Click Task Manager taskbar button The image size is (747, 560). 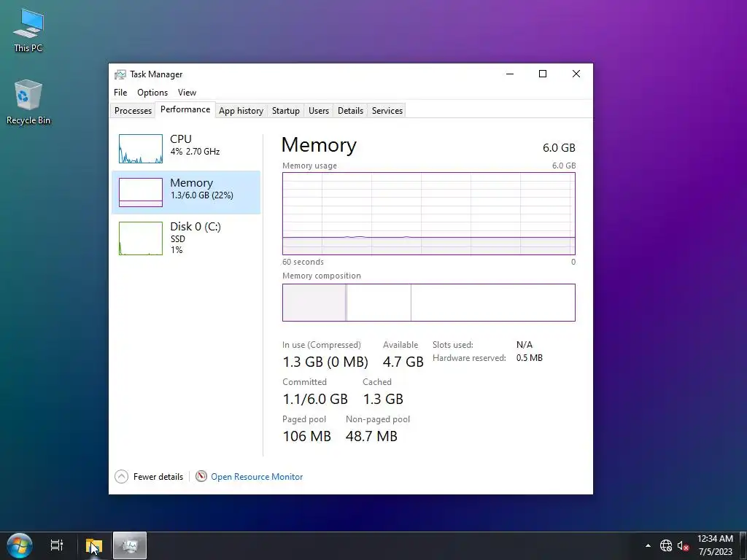coord(130,545)
